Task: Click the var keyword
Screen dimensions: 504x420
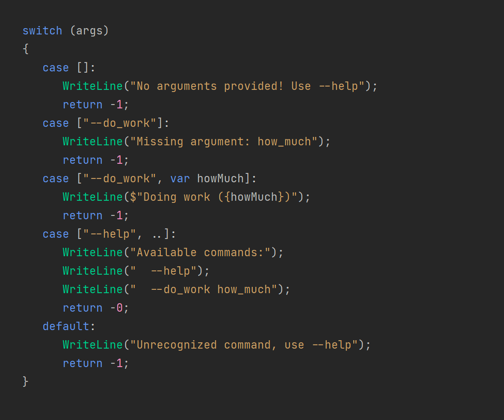Action: (x=180, y=178)
